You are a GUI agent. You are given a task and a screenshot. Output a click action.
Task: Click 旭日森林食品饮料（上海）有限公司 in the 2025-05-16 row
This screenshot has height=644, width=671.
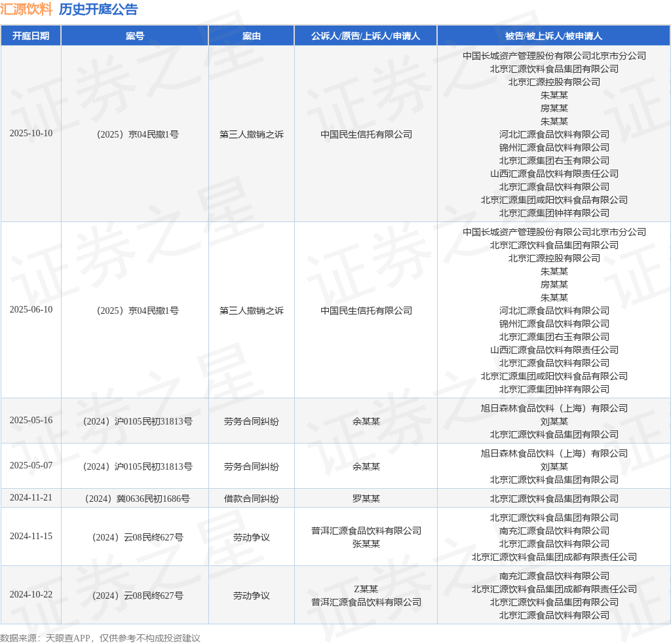(554, 408)
